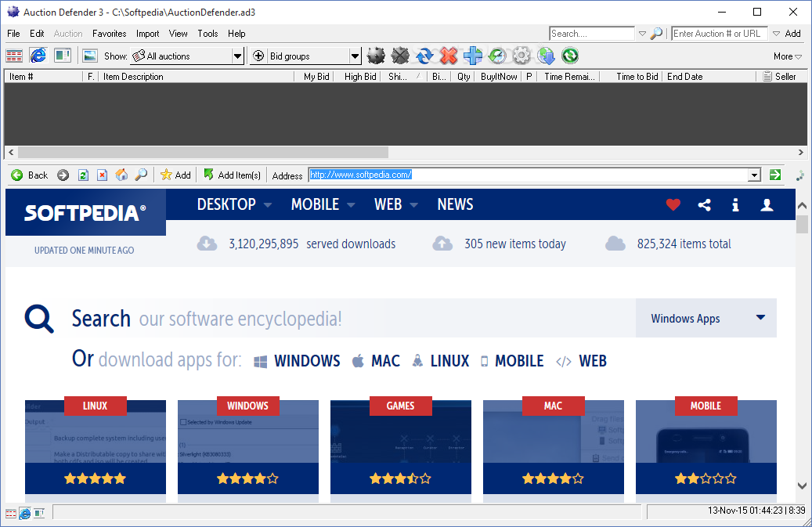Click the red heart icon on Softpedia

673,205
